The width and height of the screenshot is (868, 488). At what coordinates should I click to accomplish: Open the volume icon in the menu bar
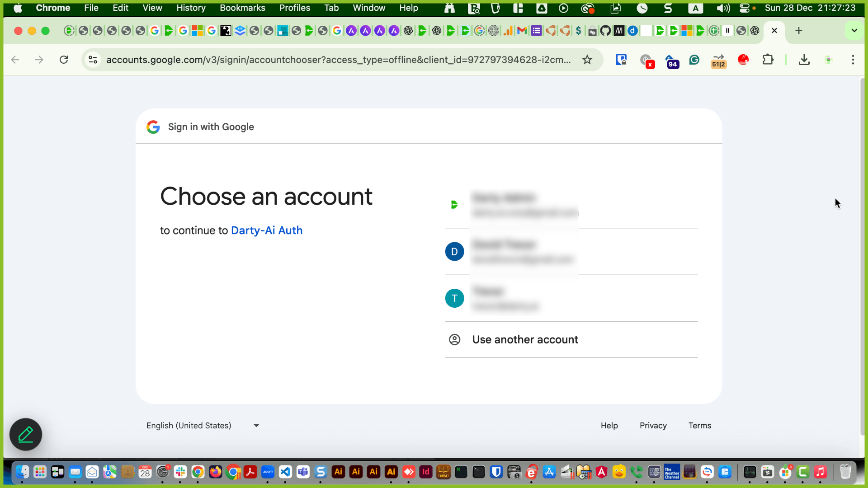pos(723,8)
